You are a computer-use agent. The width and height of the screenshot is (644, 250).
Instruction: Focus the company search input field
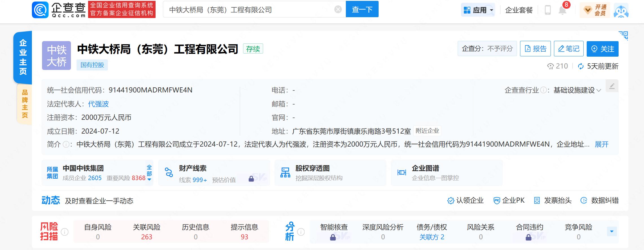254,10
